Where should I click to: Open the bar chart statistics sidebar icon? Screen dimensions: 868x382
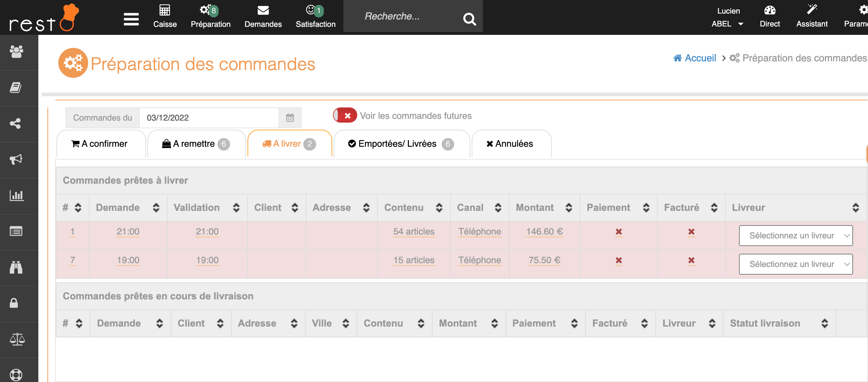(16, 196)
